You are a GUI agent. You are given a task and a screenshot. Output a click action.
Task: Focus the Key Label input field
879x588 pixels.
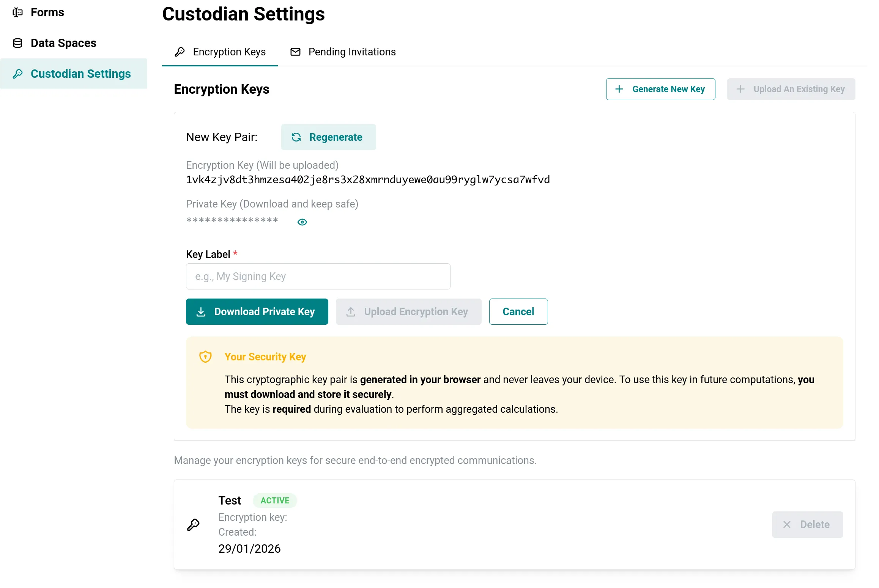tap(318, 277)
